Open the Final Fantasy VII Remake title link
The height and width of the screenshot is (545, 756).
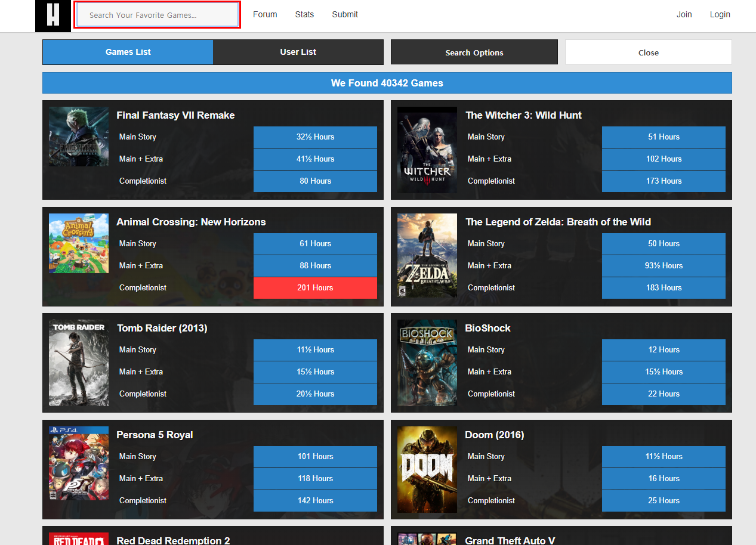[x=175, y=115]
